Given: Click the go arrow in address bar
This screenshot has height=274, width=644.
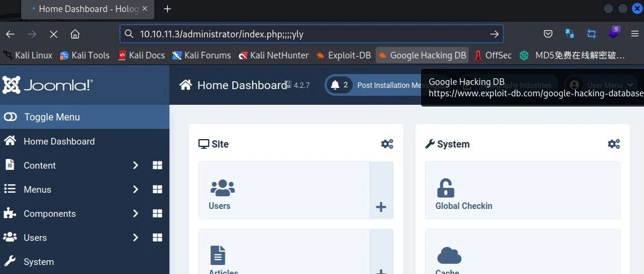Looking at the screenshot, I should click(x=494, y=34).
